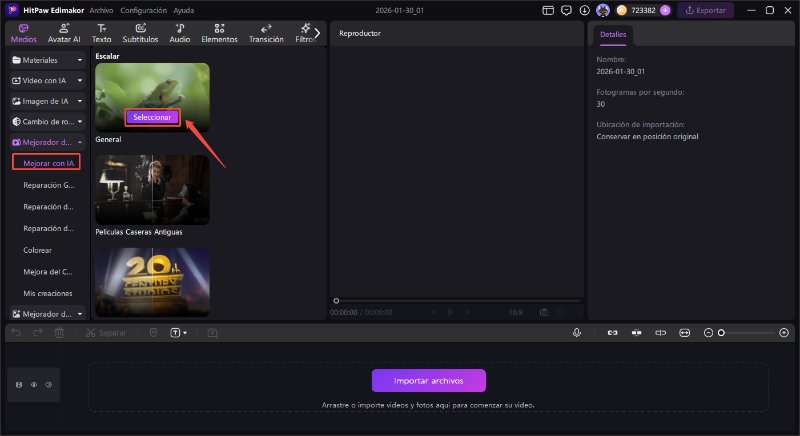Click the snapshot camera icon

tap(544, 312)
